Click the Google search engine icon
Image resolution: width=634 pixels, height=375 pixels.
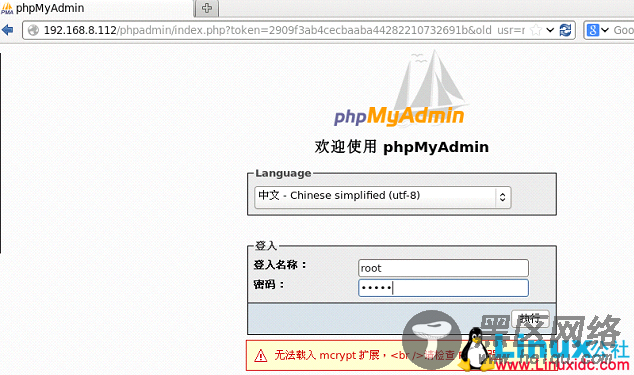593,30
